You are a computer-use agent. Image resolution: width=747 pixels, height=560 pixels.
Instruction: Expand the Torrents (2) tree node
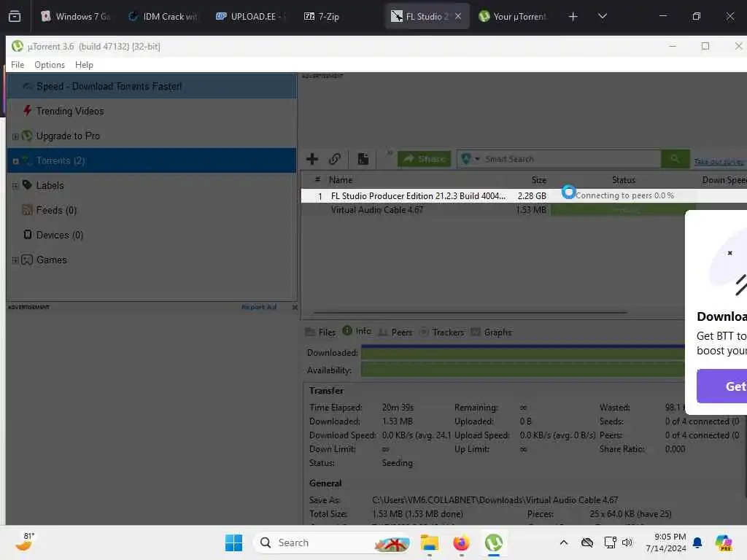(15, 161)
